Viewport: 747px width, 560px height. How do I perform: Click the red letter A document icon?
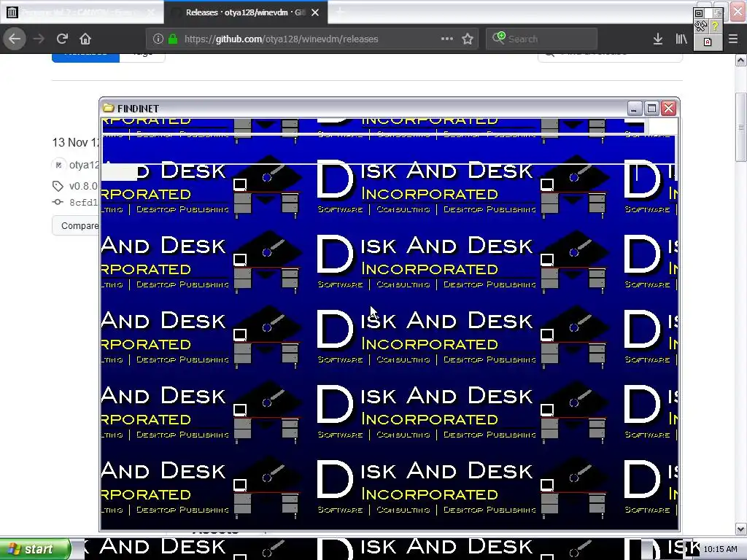(708, 42)
